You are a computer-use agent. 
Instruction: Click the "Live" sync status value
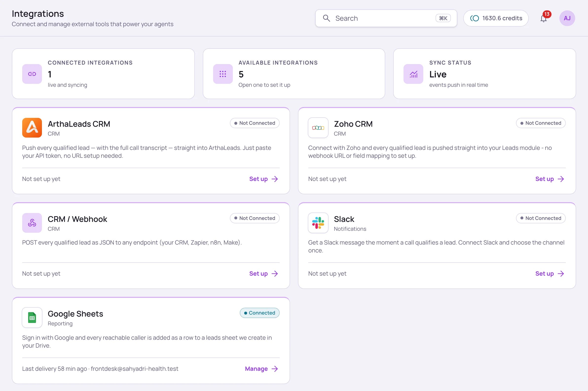438,74
